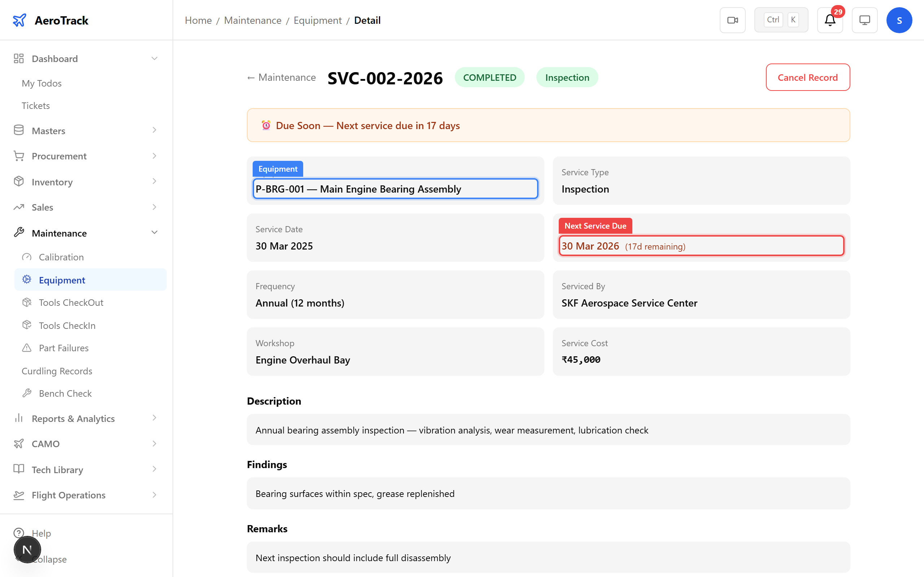This screenshot has width=924, height=577.
Task: Expand the Inventory sidebar section
Action: pyautogui.click(x=154, y=182)
